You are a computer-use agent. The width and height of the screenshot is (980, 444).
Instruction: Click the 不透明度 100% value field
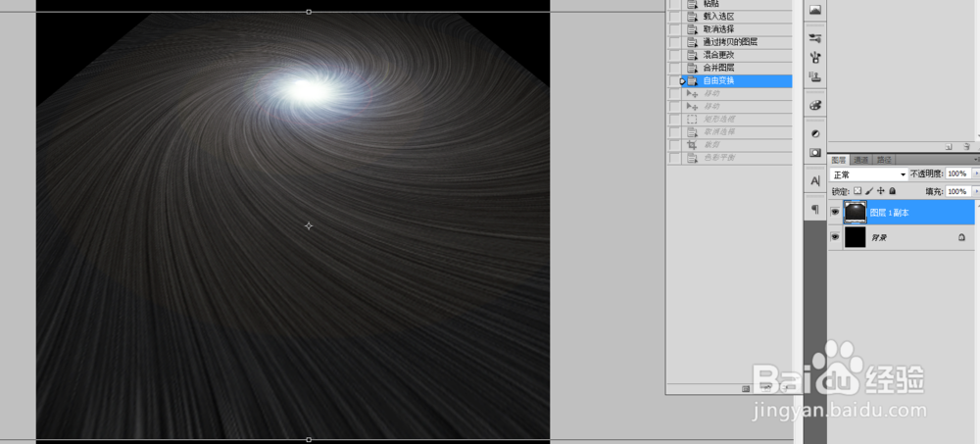(x=957, y=173)
